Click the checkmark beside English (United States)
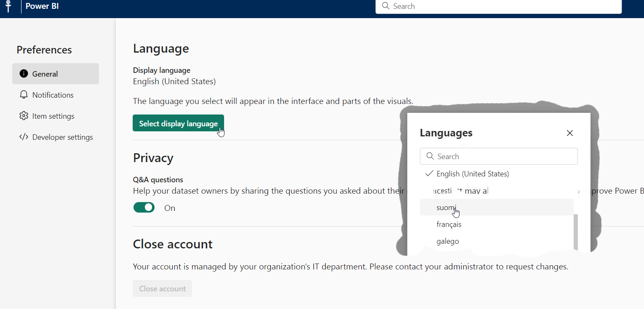 coord(429,173)
